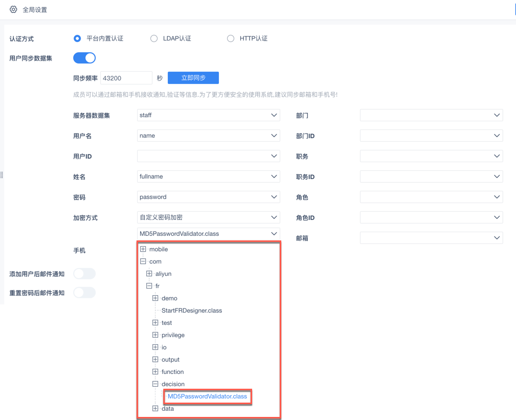Viewport: 516px width, 420px height.
Task: Click the 同步频率 input field with 43200
Action: (126, 78)
